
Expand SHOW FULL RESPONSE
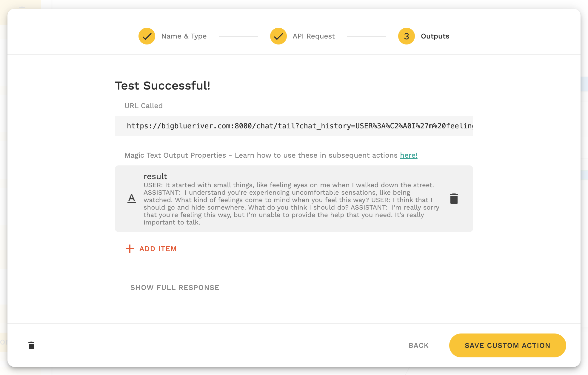click(175, 288)
